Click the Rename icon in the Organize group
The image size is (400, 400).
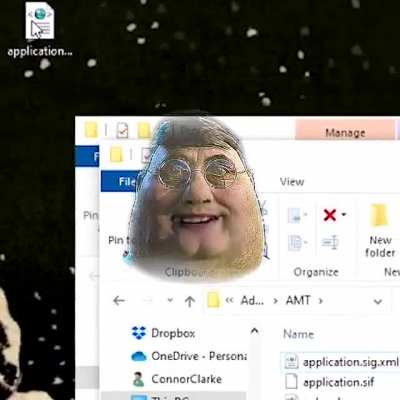[x=330, y=242]
